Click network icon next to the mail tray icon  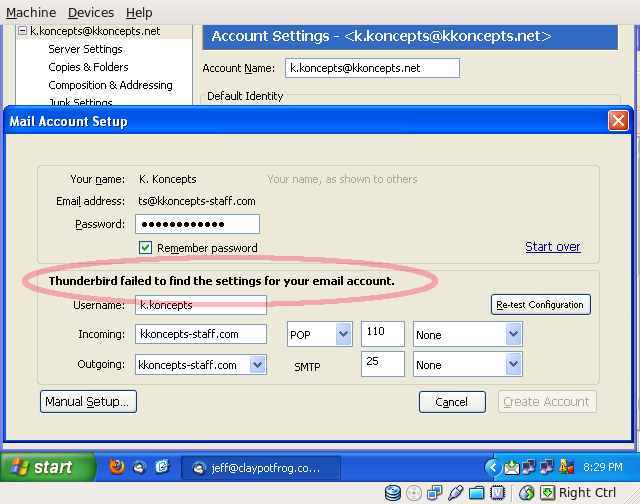click(529, 467)
